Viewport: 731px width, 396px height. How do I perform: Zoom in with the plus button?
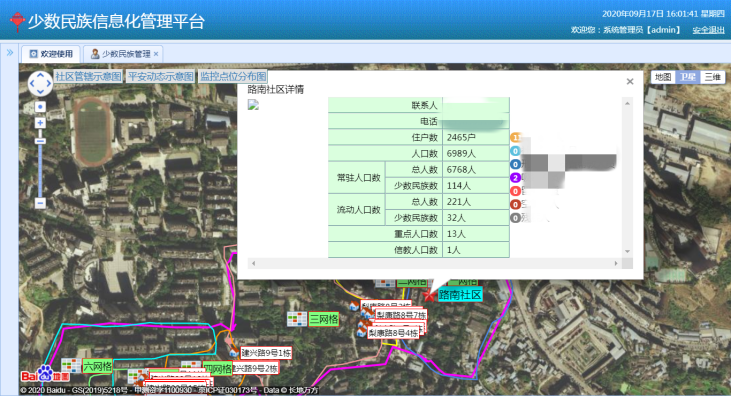click(x=40, y=123)
